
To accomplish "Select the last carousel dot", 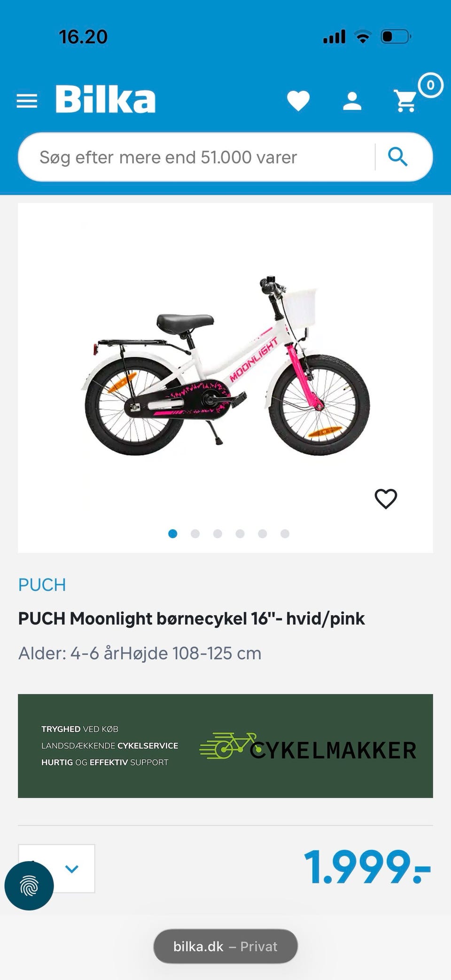I will click(x=285, y=534).
